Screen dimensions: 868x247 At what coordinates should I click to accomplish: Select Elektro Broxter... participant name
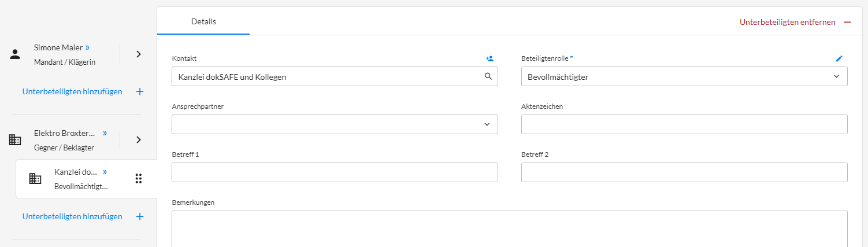click(65, 133)
